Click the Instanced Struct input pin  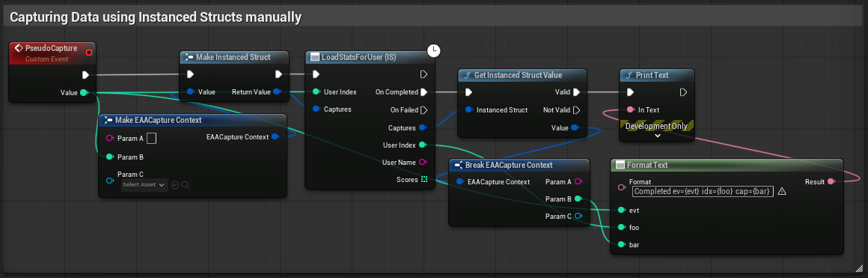[469, 110]
